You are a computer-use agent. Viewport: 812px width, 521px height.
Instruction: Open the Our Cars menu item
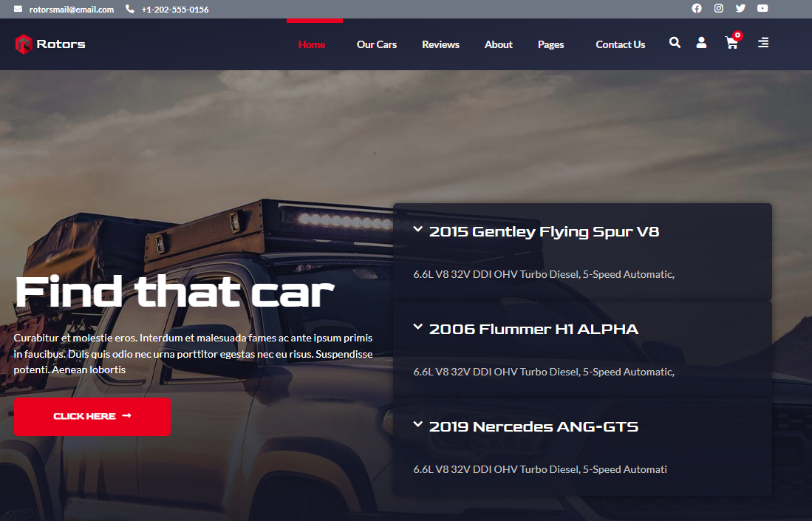coord(377,44)
